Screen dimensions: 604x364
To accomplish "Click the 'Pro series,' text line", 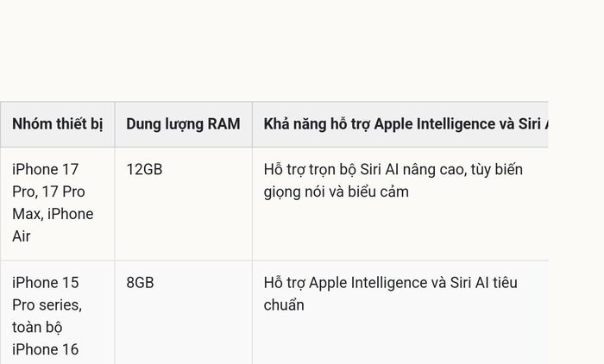I will (47, 305).
